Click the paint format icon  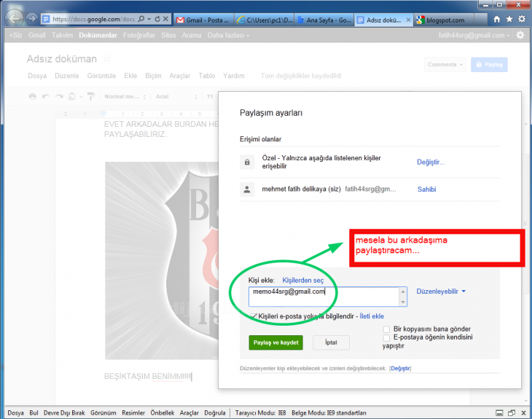(x=90, y=96)
